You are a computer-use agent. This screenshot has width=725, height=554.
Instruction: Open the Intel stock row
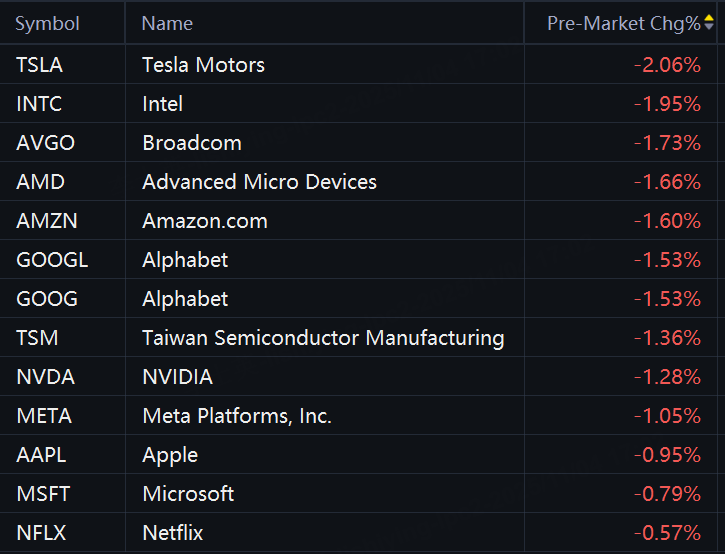[x=162, y=104]
